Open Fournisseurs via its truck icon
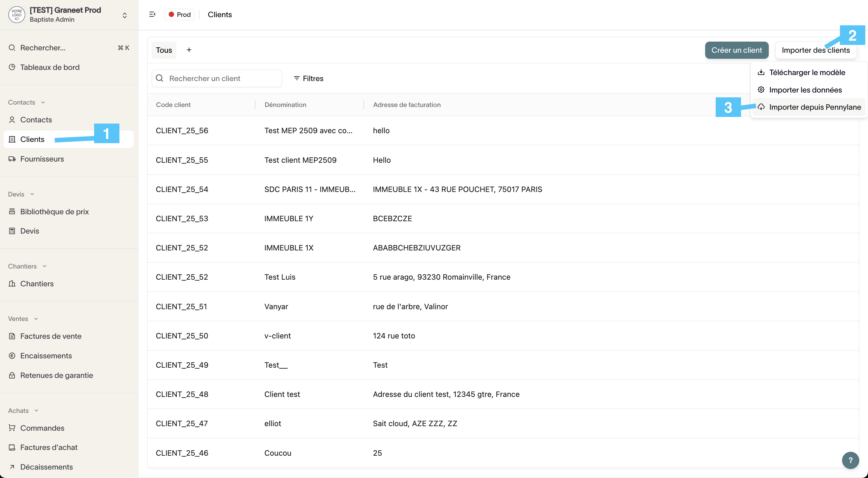This screenshot has width=868, height=478. pos(12,159)
